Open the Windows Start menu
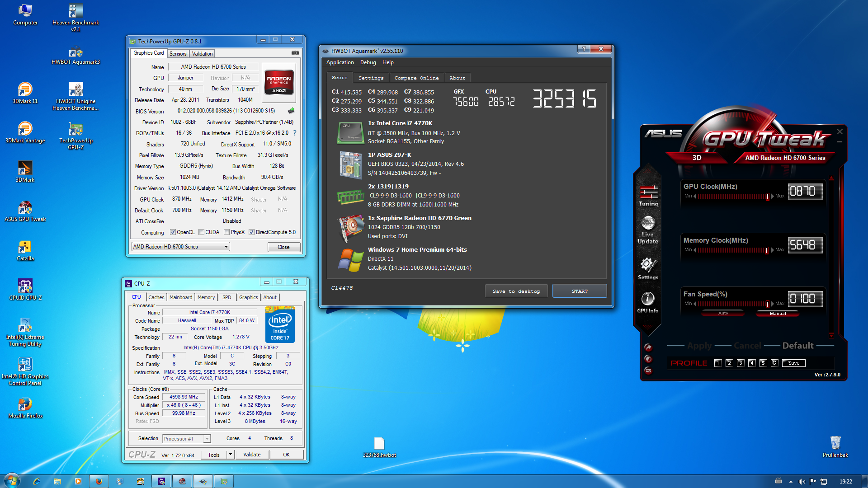 pyautogui.click(x=12, y=481)
